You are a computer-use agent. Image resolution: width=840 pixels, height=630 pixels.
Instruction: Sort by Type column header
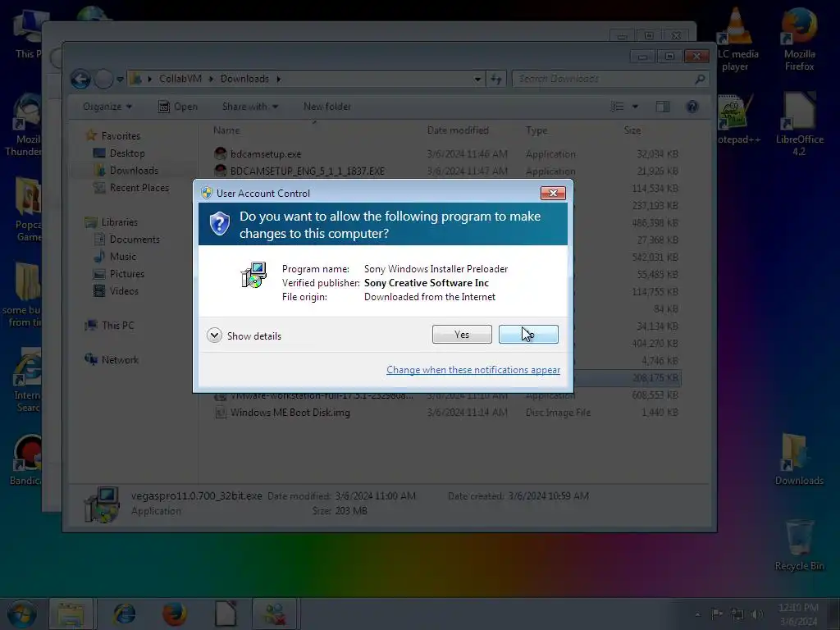pyautogui.click(x=536, y=130)
